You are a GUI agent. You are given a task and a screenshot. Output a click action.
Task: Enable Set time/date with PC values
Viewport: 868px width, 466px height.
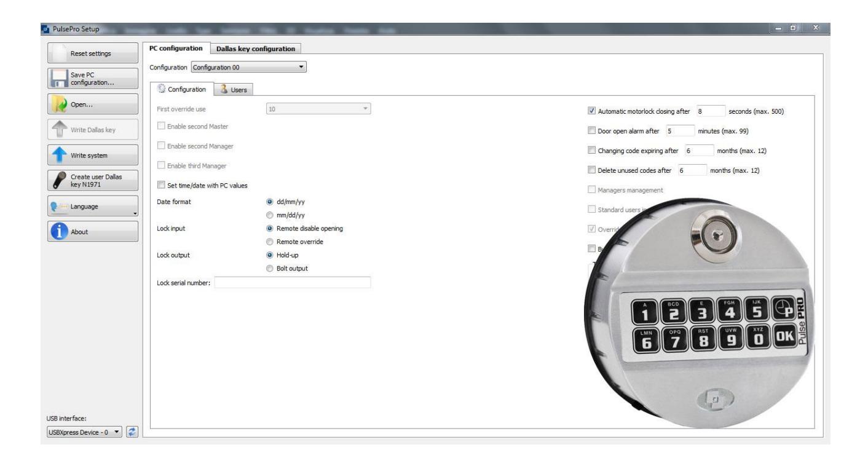pos(162,184)
